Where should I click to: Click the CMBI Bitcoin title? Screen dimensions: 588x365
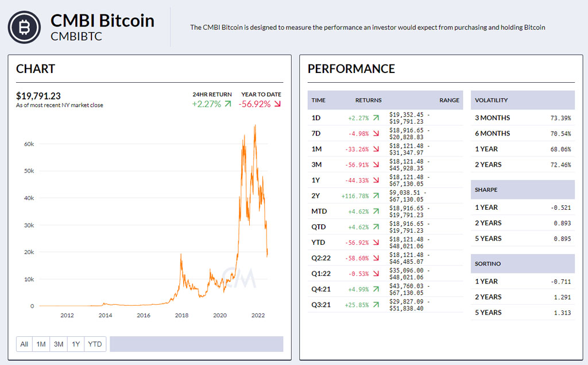coord(102,21)
